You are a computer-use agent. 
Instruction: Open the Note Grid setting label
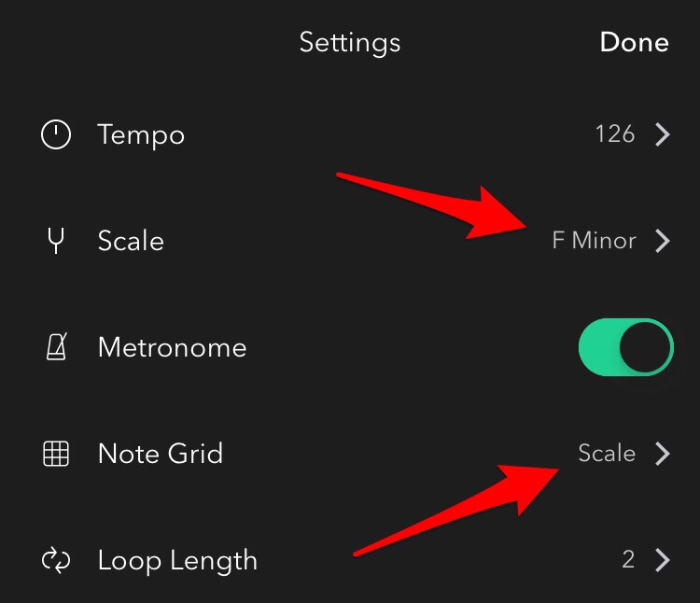coord(161,455)
